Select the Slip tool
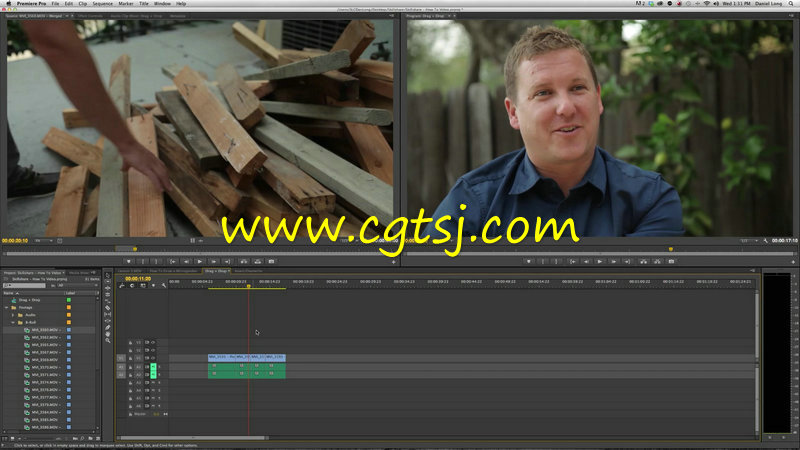 click(108, 314)
